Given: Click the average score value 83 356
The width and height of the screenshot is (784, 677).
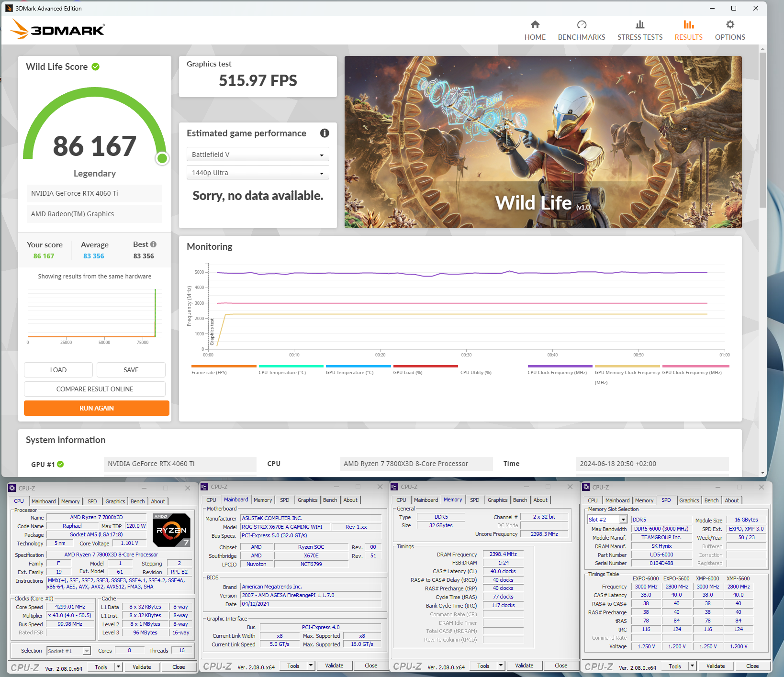Looking at the screenshot, I should point(94,256).
